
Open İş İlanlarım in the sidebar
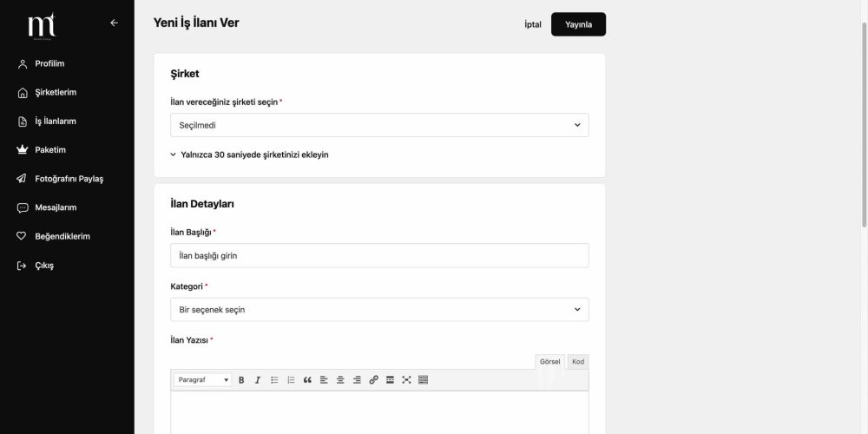(56, 121)
